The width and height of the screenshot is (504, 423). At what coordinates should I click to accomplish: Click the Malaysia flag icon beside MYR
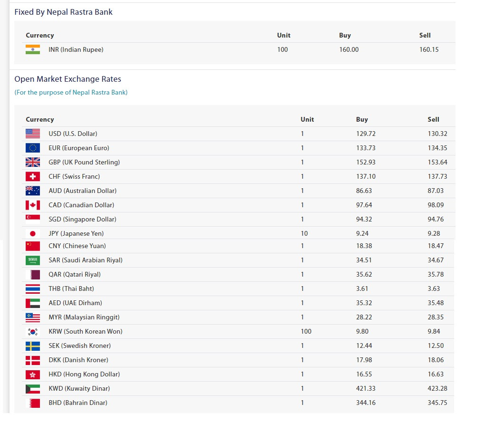[x=33, y=317]
